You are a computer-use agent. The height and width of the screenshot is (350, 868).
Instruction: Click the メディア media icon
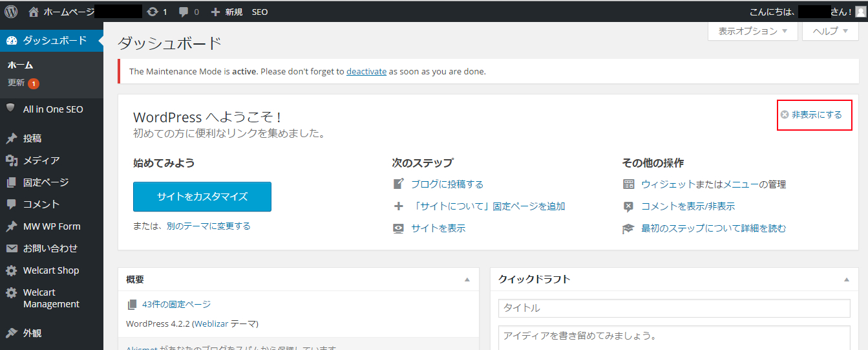click(12, 160)
